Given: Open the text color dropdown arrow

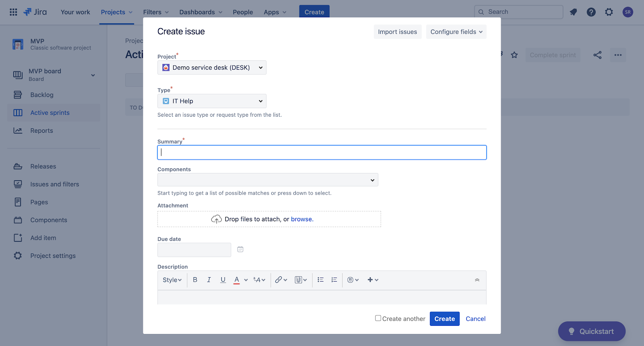Looking at the screenshot, I should [x=246, y=280].
